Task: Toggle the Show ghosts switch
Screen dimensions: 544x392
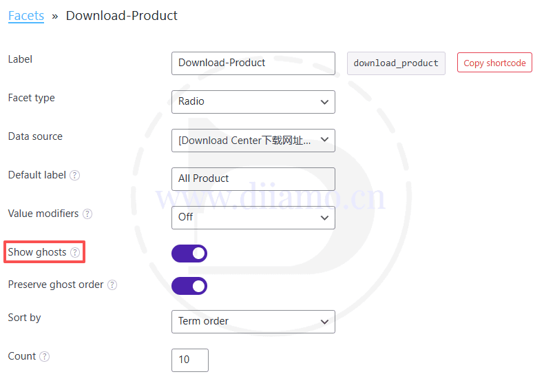Action: (x=189, y=254)
